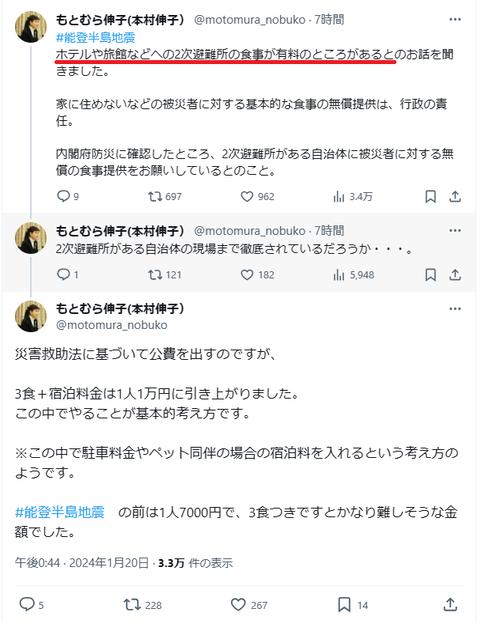Open timestamp 午後0:44 · 2024年1月20日
This screenshot has width=500, height=624.
coord(82,563)
